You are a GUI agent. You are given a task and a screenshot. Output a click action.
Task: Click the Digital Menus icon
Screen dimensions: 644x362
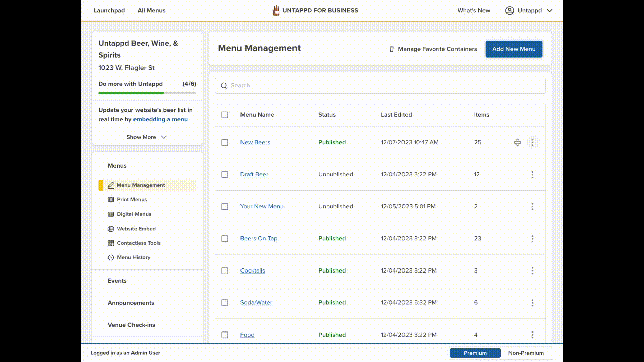coord(111,214)
